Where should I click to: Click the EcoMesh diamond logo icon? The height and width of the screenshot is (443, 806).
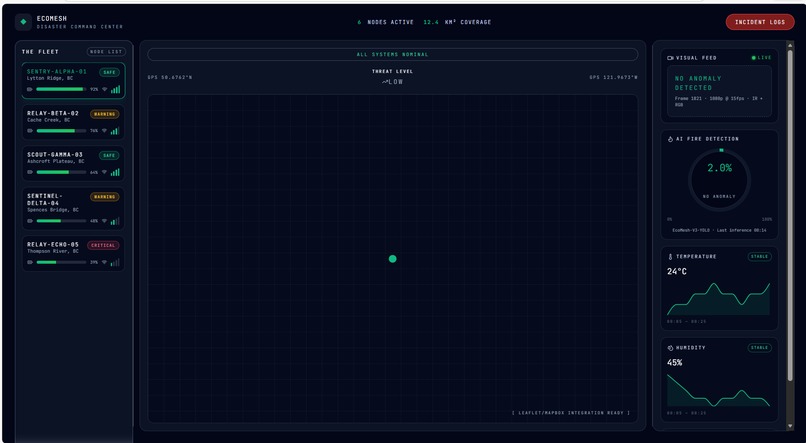coord(23,22)
